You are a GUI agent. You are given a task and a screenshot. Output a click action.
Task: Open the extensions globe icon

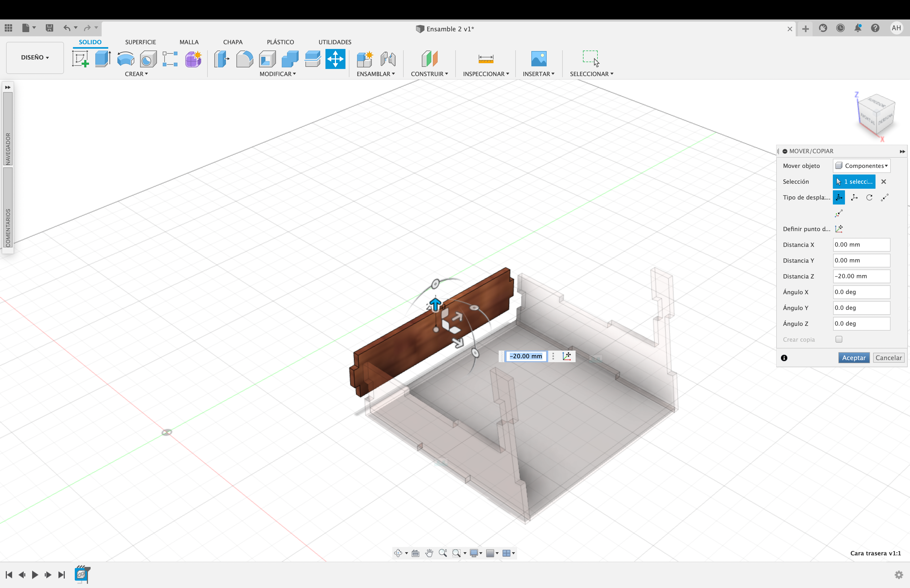[x=823, y=28]
